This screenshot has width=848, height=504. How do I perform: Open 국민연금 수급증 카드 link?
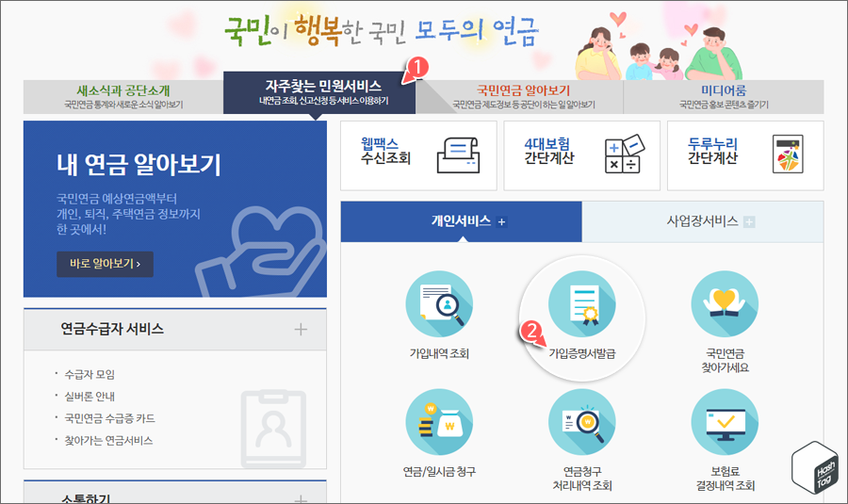(109, 418)
